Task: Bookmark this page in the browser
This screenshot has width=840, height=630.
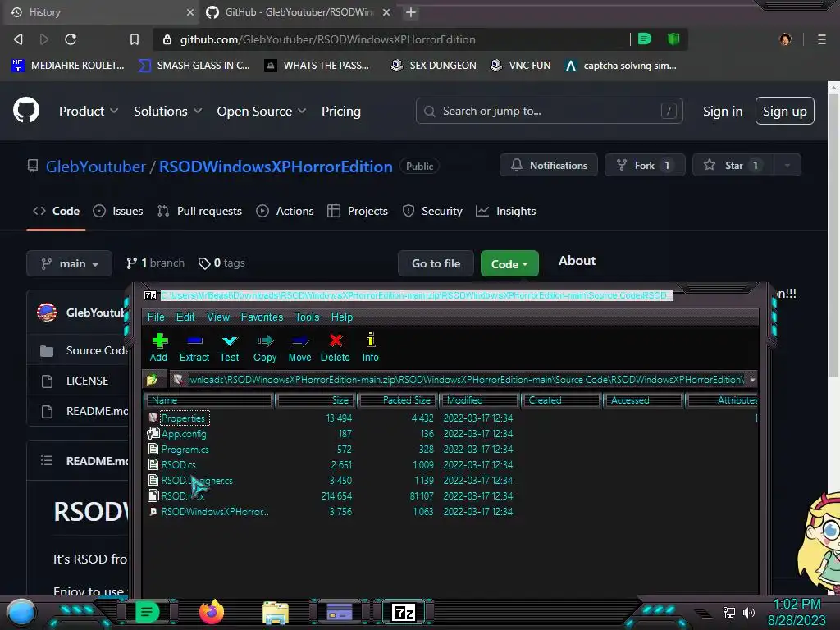Action: pyautogui.click(x=135, y=39)
